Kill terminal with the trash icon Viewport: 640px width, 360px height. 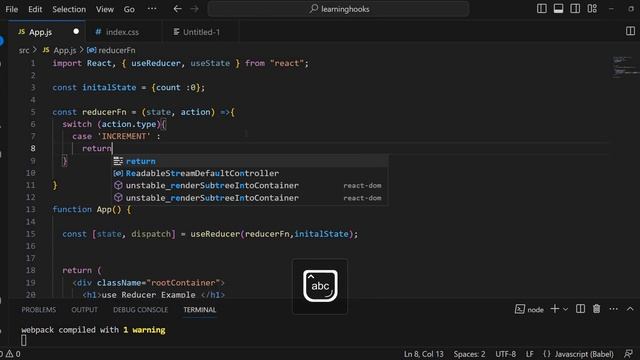[596, 309]
